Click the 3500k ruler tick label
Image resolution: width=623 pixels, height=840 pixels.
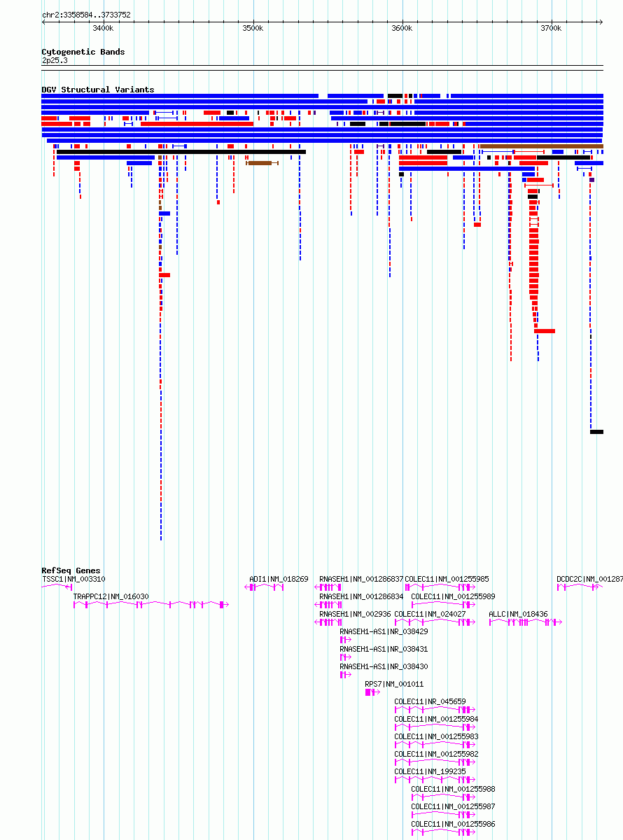[x=253, y=29]
